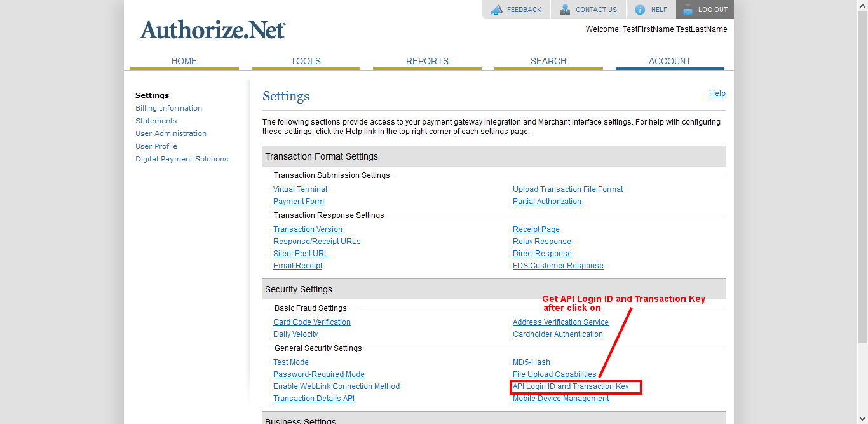Open the REPORTS tab

tap(427, 62)
